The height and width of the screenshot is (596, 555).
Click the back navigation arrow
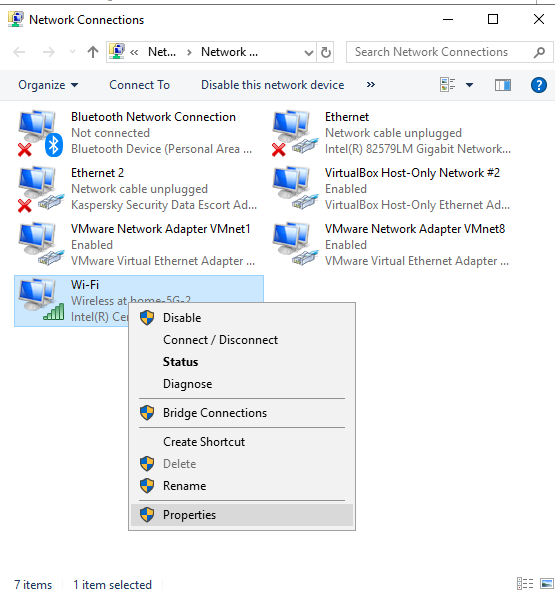[x=19, y=52]
